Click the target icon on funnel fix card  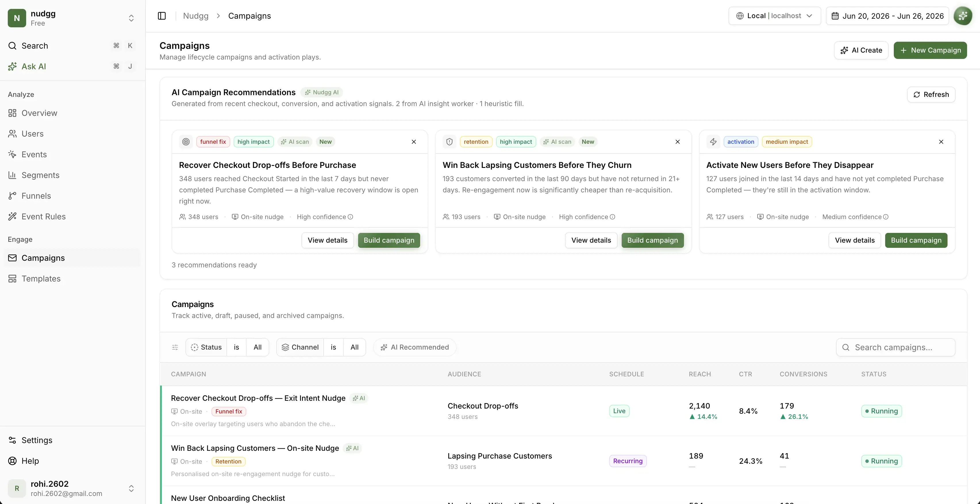coord(186,142)
